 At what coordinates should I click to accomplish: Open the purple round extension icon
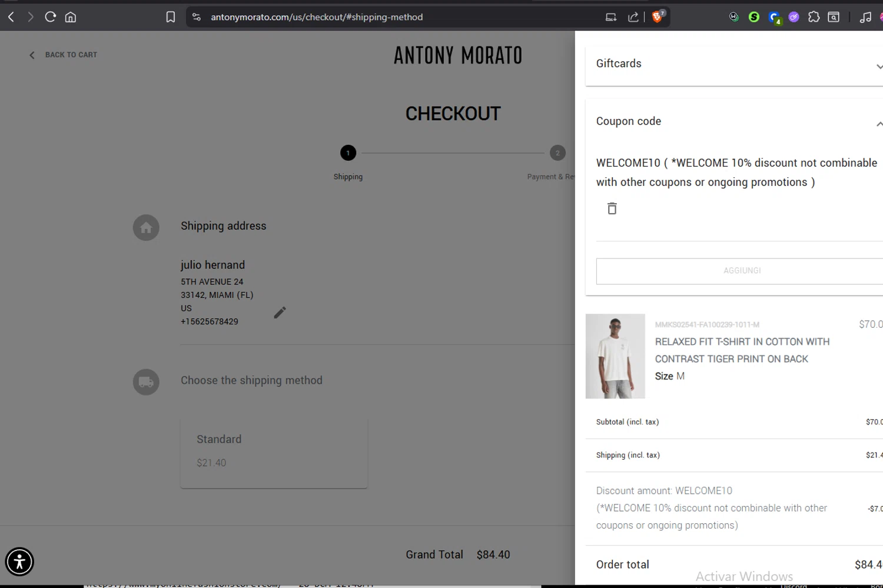click(x=794, y=17)
